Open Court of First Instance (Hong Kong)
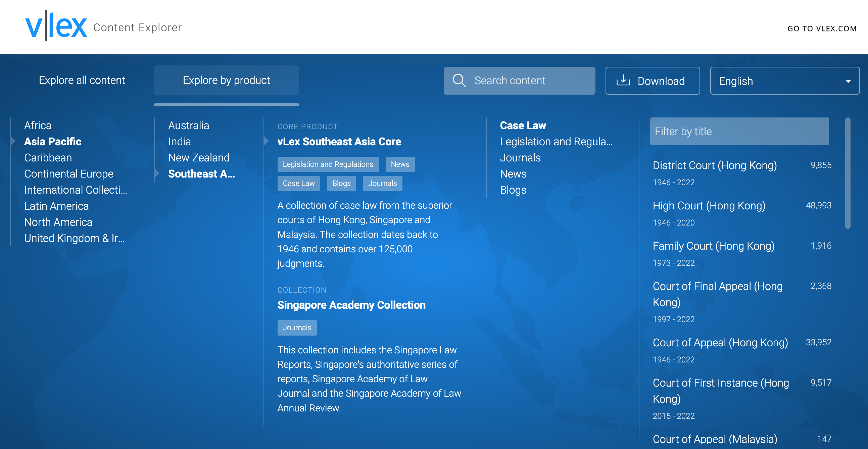 [x=721, y=391]
